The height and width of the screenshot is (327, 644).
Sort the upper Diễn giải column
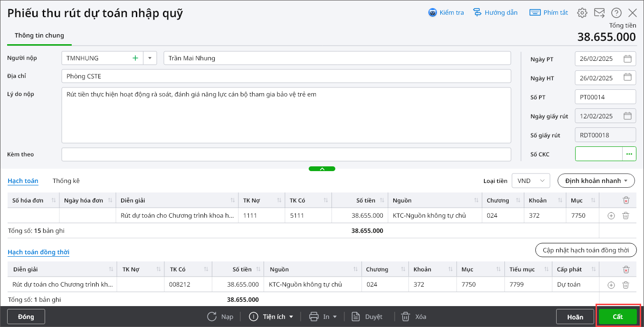[x=233, y=201]
